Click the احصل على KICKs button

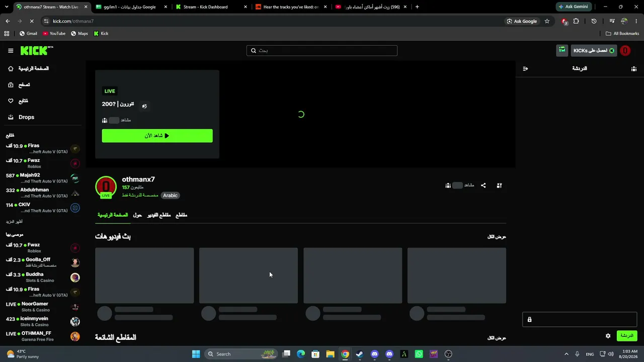pos(594,50)
